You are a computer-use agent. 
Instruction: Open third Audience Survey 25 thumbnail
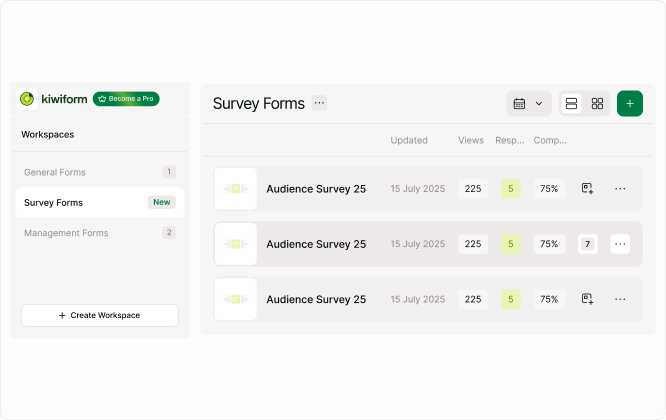tap(236, 299)
